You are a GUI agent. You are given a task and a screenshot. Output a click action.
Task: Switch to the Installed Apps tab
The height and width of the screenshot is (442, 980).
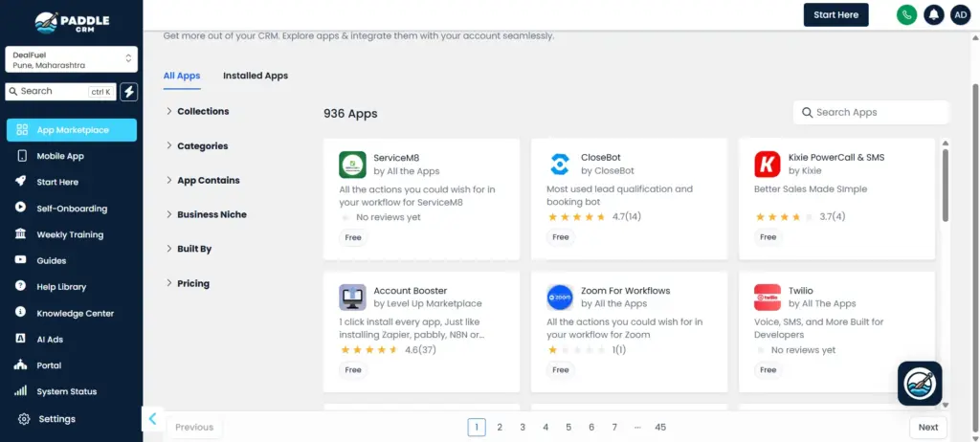pyautogui.click(x=256, y=76)
